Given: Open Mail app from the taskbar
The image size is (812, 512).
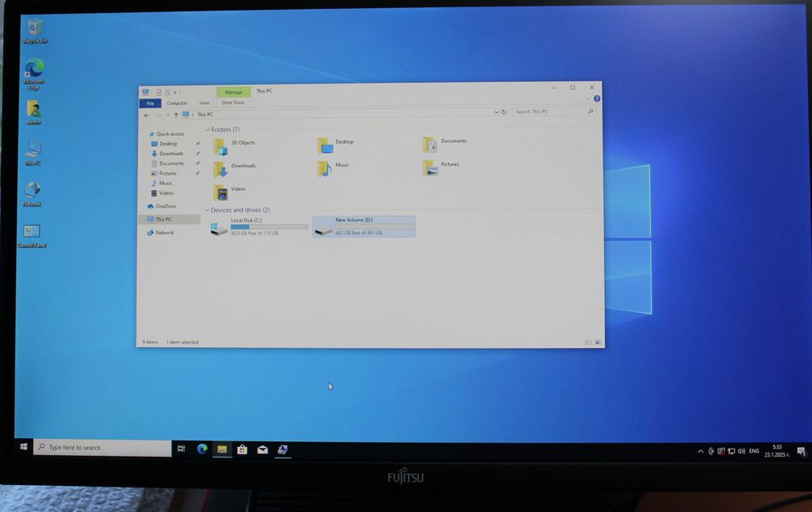Looking at the screenshot, I should [262, 449].
